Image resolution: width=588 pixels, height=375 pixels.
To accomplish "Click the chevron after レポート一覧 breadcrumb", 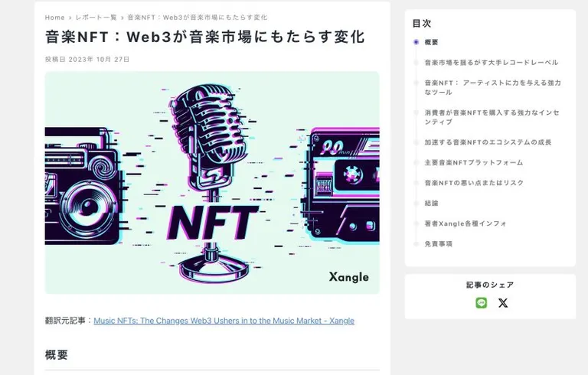I will pyautogui.click(x=122, y=18).
